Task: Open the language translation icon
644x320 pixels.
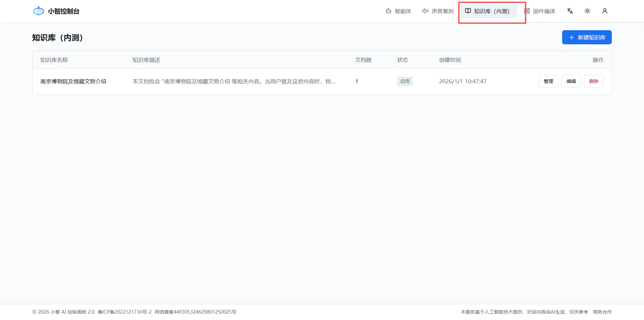Action: (570, 11)
